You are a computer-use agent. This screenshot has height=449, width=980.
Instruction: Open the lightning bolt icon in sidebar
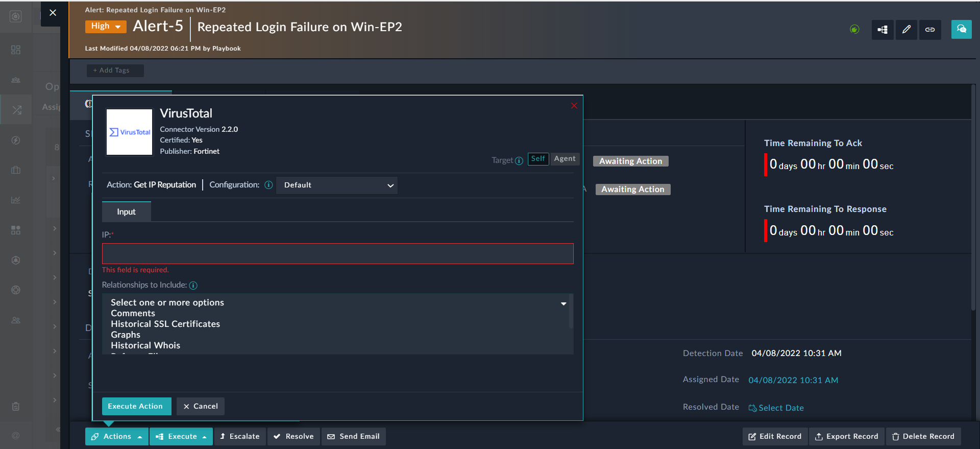tap(16, 140)
